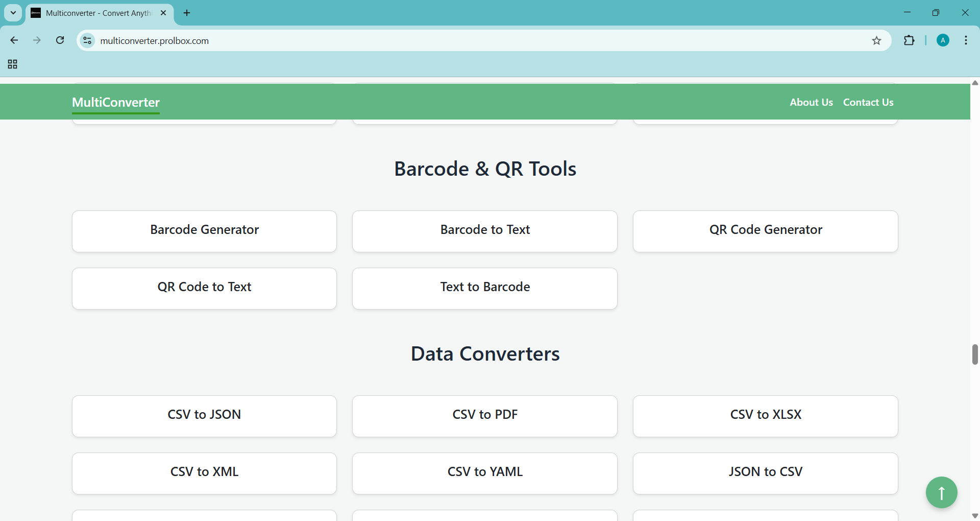Open the apps grid in bookmarks bar
This screenshot has width=980, height=521.
click(13, 64)
